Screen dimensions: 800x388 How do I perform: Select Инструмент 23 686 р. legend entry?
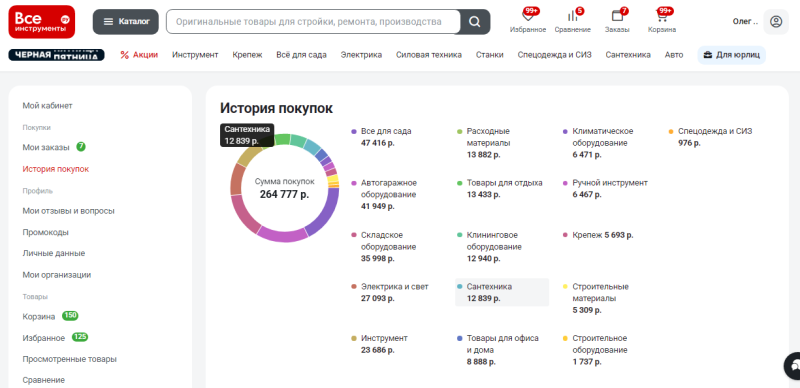(380, 344)
